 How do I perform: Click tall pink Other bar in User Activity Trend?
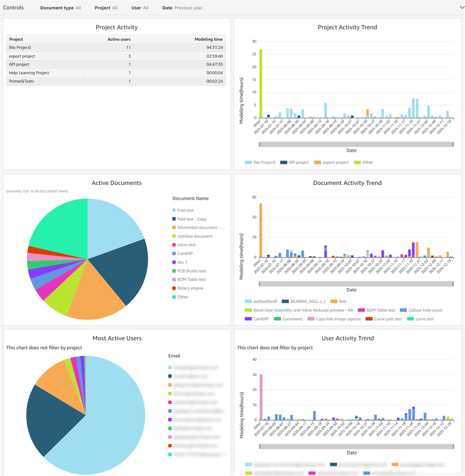(x=261, y=397)
